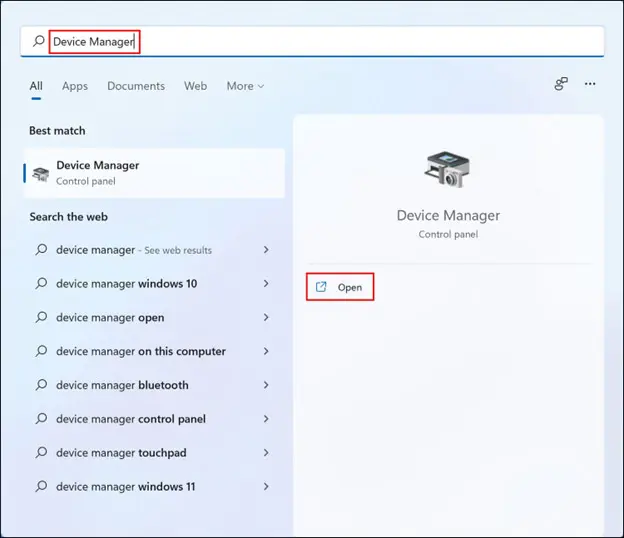
Task: Click search icon beside 'on this computer' suggestion
Action: pos(41,351)
